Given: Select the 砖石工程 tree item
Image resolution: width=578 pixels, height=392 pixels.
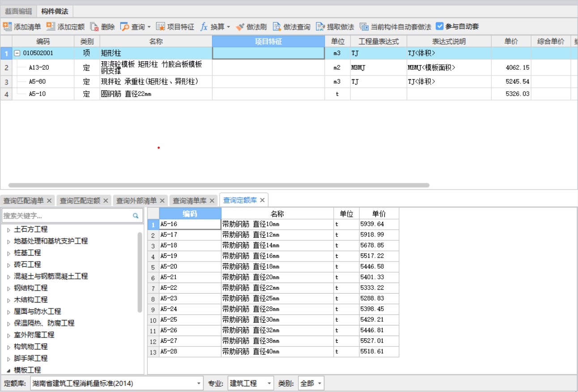Looking at the screenshot, I should click(27, 265).
